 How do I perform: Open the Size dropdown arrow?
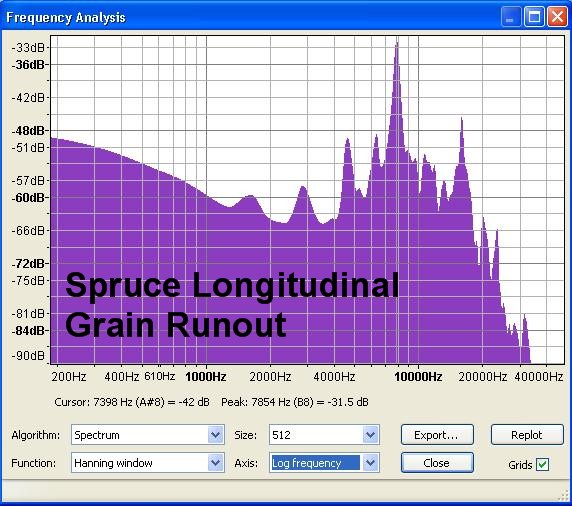pyautogui.click(x=370, y=434)
